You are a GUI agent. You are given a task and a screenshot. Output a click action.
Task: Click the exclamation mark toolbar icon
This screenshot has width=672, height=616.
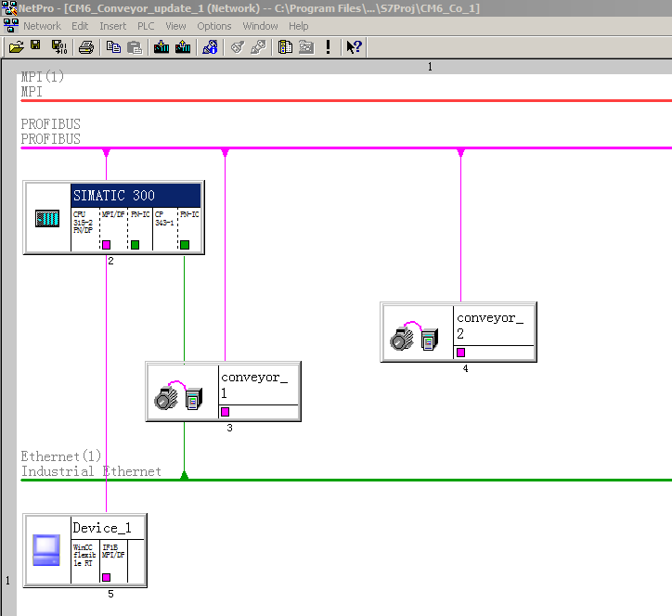(329, 46)
